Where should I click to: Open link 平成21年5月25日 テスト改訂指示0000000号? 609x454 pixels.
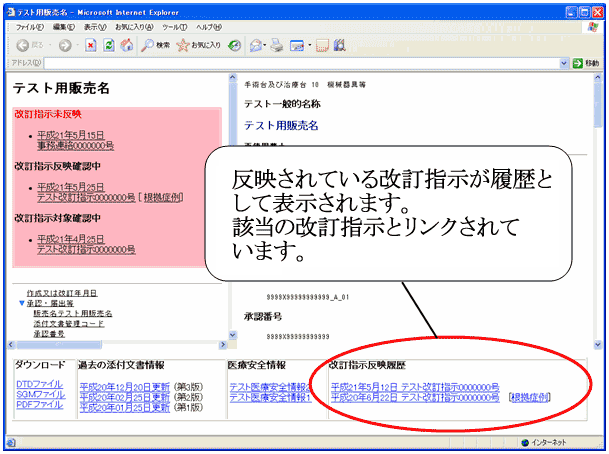point(86,193)
